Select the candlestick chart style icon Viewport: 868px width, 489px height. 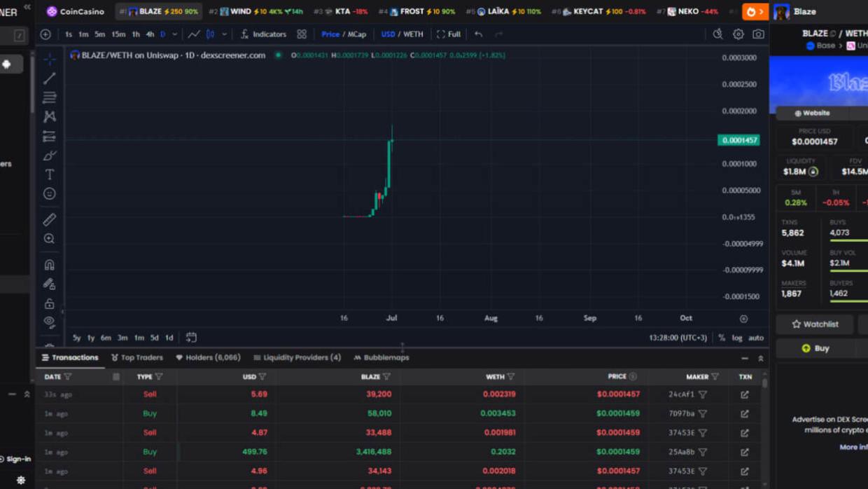tap(210, 34)
